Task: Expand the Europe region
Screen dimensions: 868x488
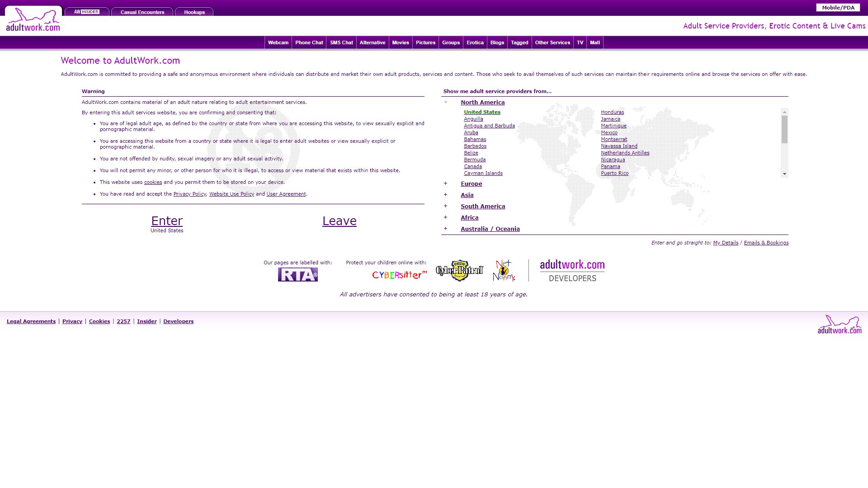Action: tap(445, 183)
